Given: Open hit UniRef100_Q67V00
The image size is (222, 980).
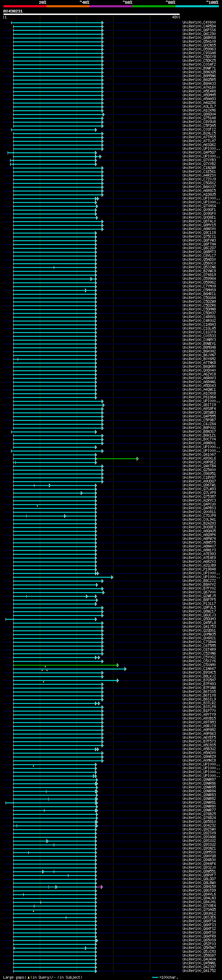Looking at the screenshot, I should click(x=199, y=592).
